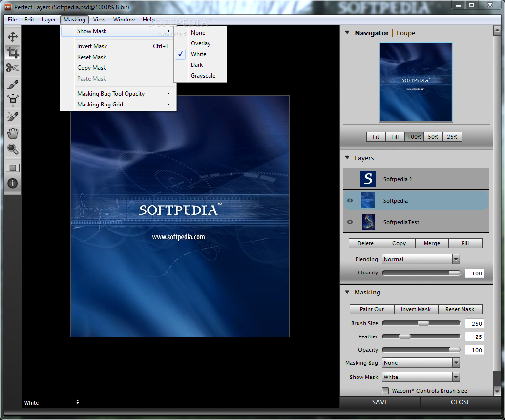Select the Trim scissors tool

pos(13,68)
